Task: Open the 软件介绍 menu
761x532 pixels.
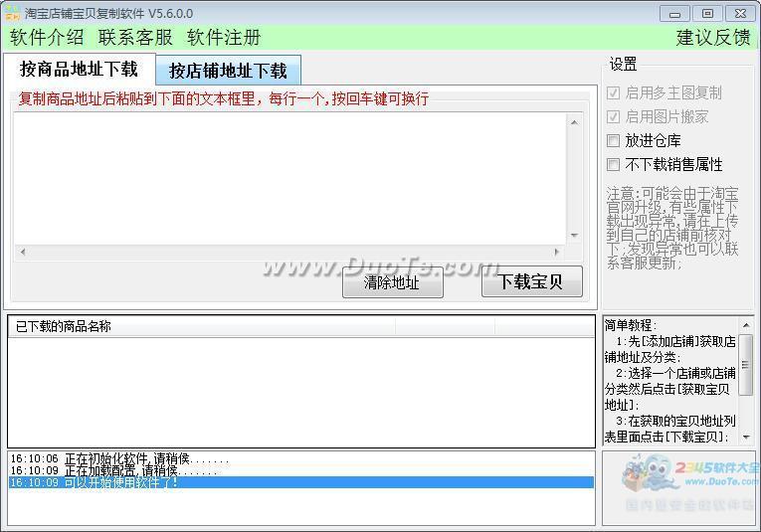Action: (x=47, y=38)
